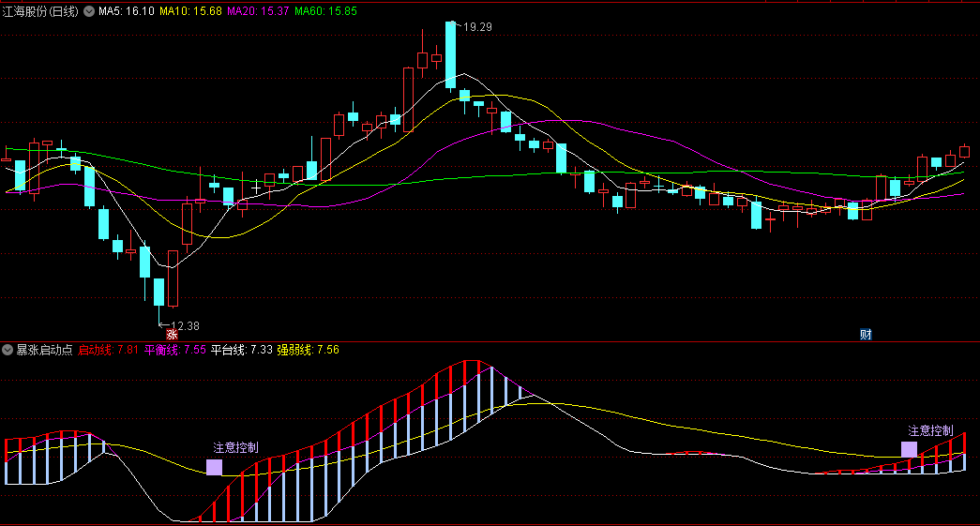
Task: Click the left 注意控制 purple square marker
Action: pyautogui.click(x=214, y=467)
